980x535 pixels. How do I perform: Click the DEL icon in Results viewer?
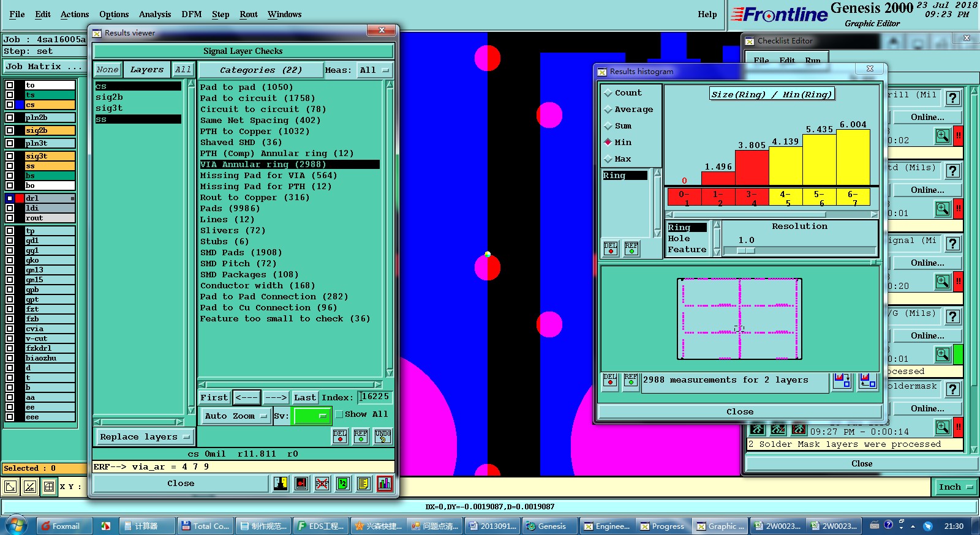coord(340,436)
